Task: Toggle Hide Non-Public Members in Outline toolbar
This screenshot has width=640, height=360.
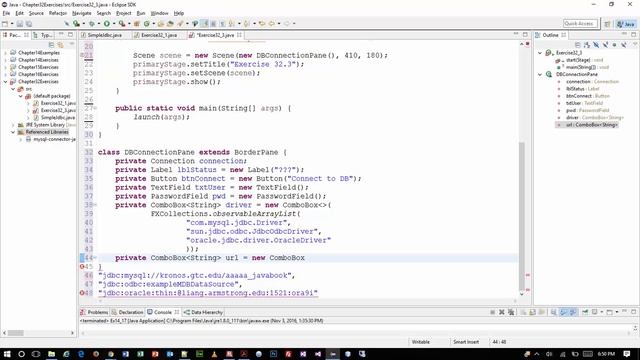Action: pos(614,44)
